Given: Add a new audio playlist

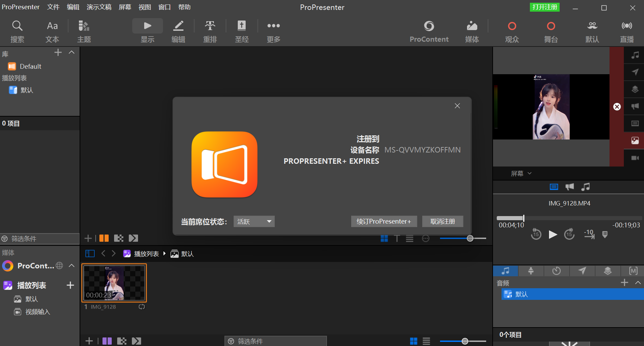Looking at the screenshot, I should tap(625, 282).
